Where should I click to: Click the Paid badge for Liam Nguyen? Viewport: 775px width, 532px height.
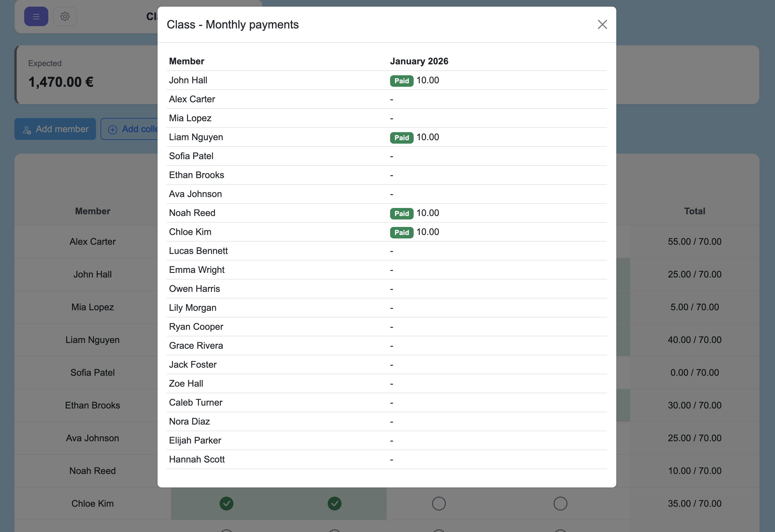pos(402,138)
